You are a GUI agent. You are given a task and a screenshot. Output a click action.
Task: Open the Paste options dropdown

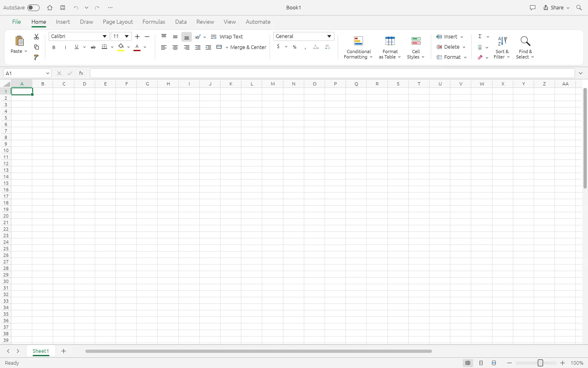tap(26, 52)
